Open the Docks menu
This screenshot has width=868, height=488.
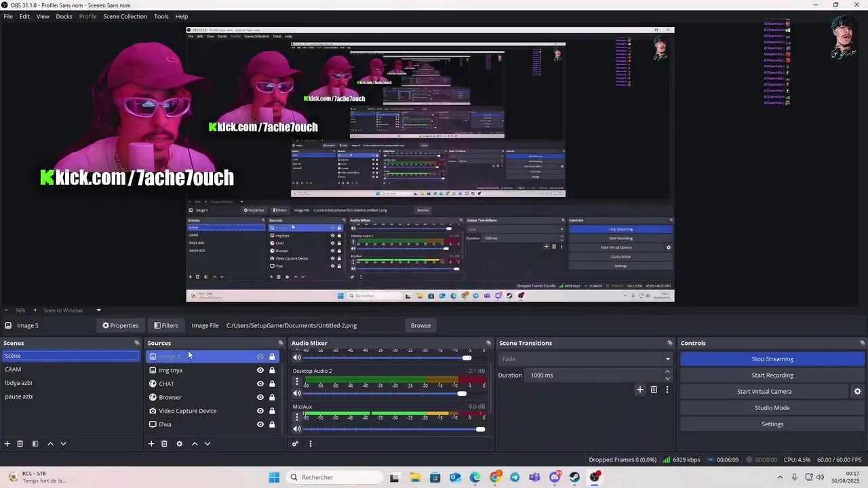(x=64, y=16)
